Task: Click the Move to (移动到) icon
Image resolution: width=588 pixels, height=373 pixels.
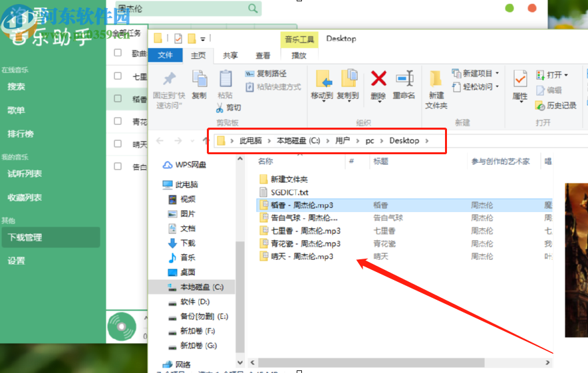Action: (x=324, y=78)
